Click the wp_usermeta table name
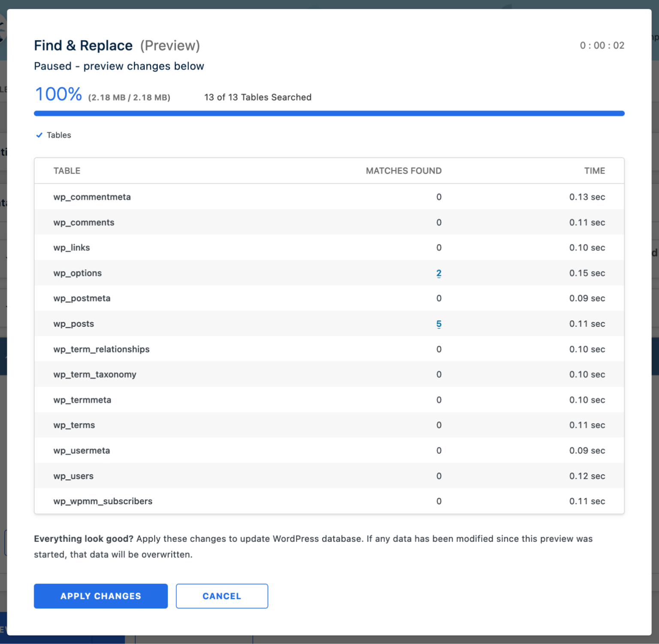This screenshot has height=644, width=659. pos(82,451)
